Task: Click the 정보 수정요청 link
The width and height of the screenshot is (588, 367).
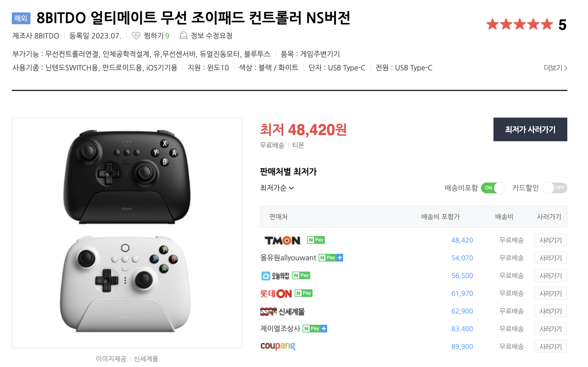Action: pos(212,36)
